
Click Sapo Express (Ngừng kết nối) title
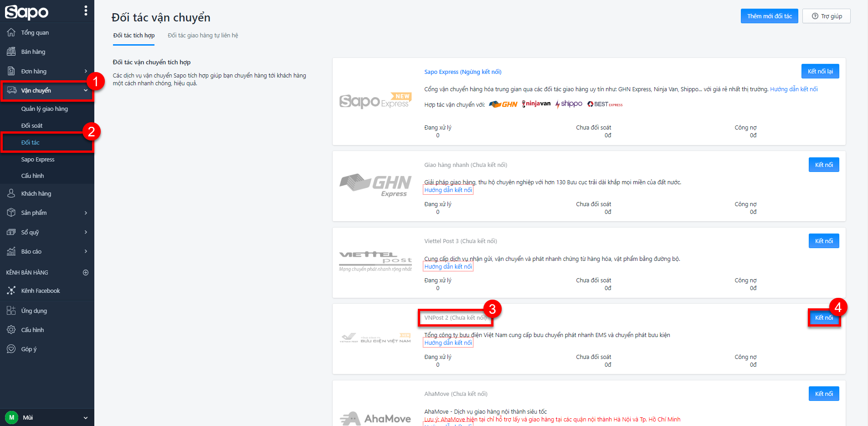coord(463,72)
